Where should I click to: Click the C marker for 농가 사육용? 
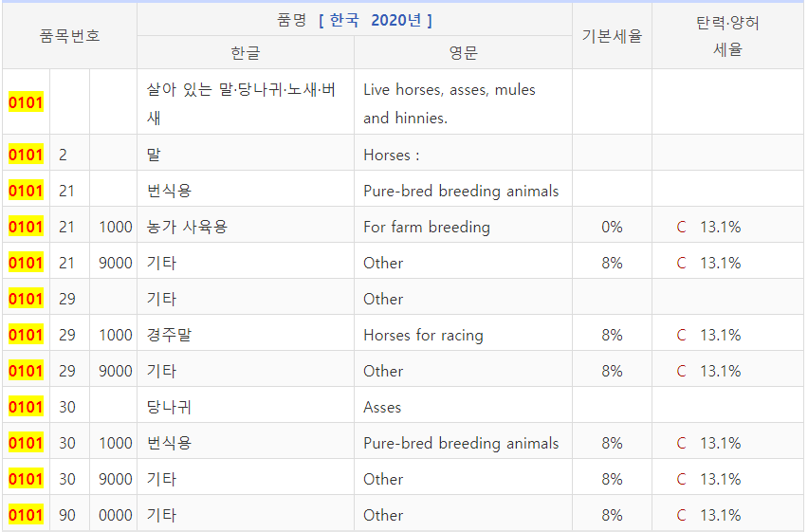point(681,227)
